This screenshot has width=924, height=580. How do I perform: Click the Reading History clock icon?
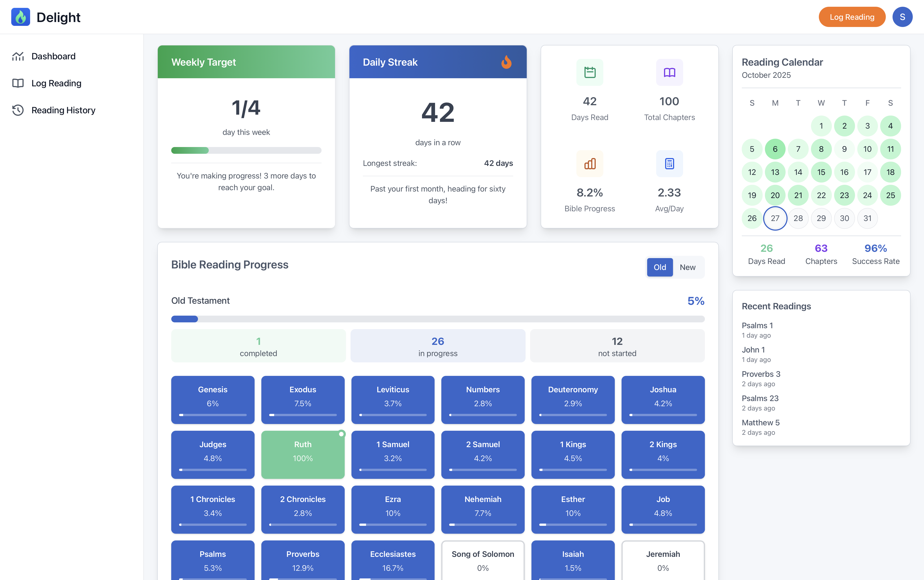coord(18,110)
